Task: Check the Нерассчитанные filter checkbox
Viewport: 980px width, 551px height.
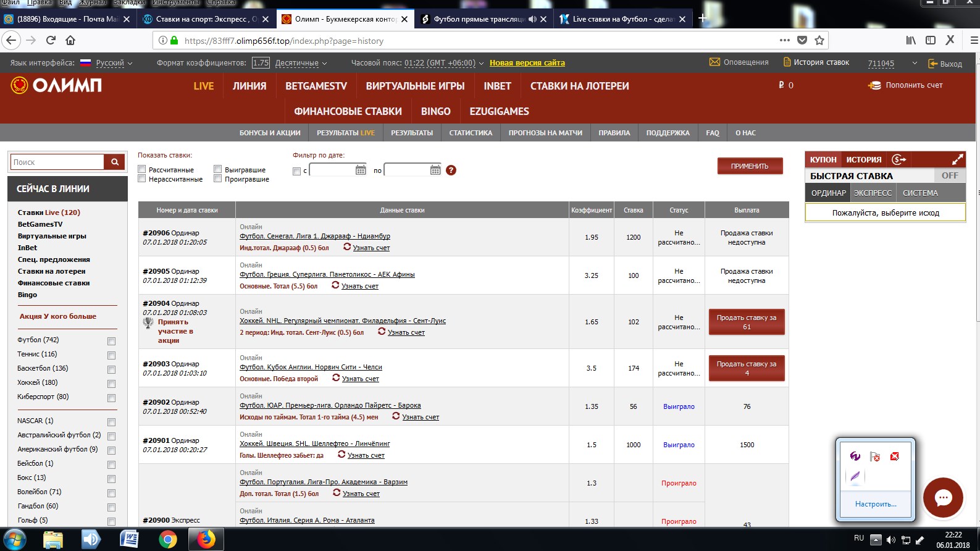Action: coord(142,179)
